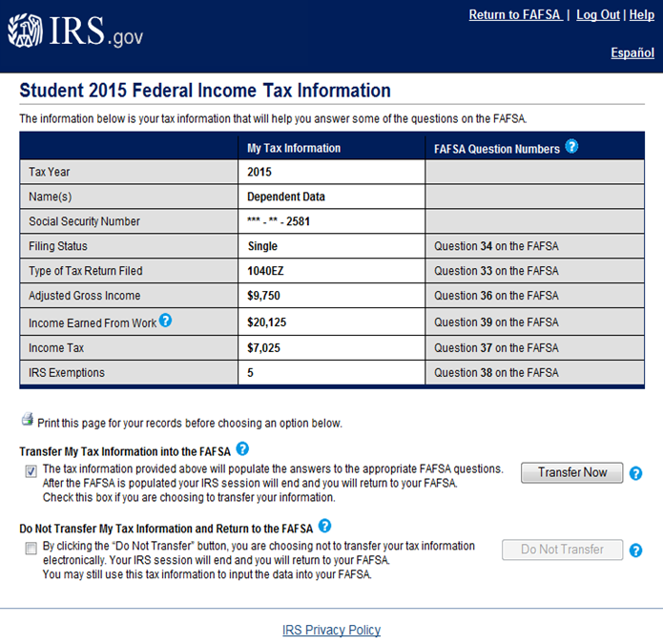The width and height of the screenshot is (663, 644).
Task: Click the Filing Status value Single
Action: click(x=262, y=246)
